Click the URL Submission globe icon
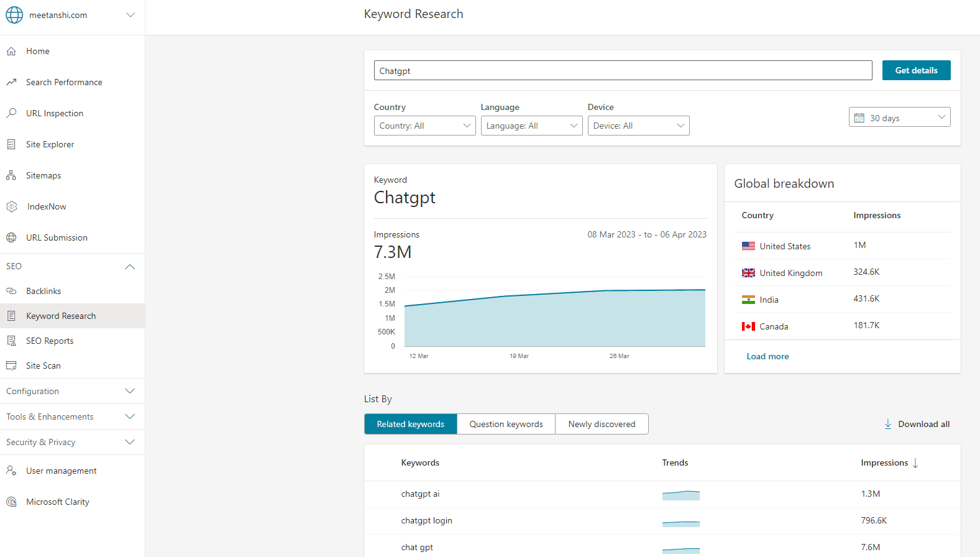The width and height of the screenshot is (980, 557). pyautogui.click(x=11, y=237)
